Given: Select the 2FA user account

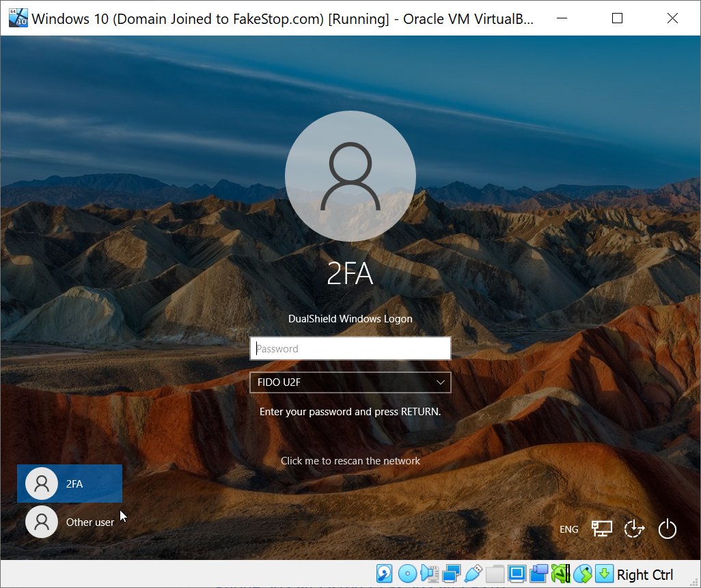Looking at the screenshot, I should (x=70, y=484).
